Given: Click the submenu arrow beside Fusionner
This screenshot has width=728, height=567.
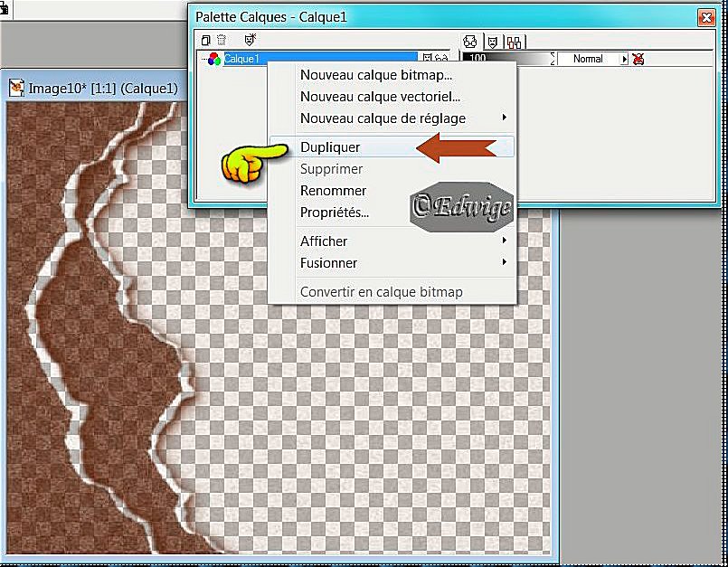Looking at the screenshot, I should click(505, 262).
